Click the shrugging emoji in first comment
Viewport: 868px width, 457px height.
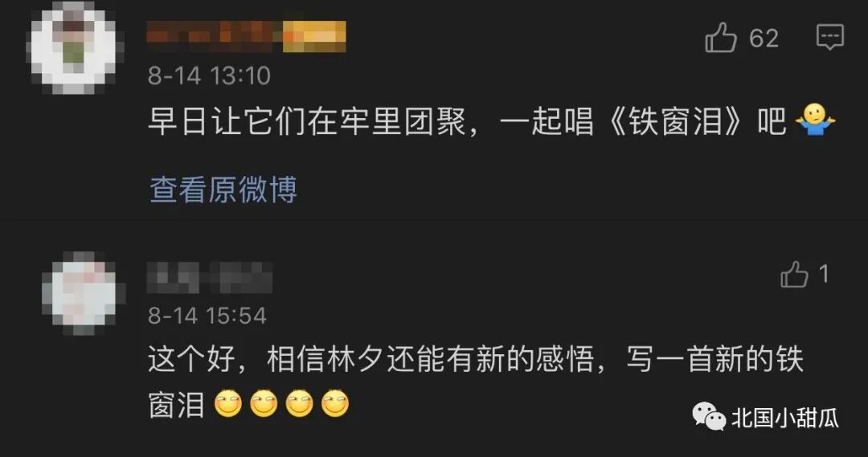click(815, 120)
